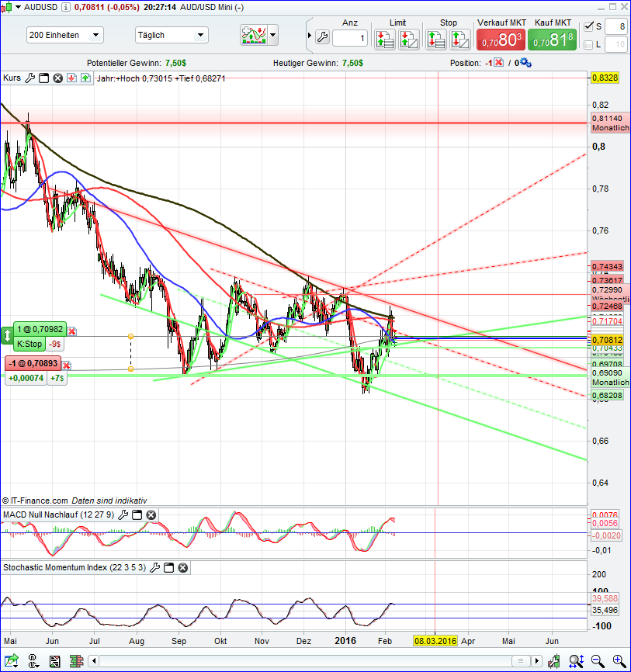Close the position via red X beside Position -1

tap(498, 63)
